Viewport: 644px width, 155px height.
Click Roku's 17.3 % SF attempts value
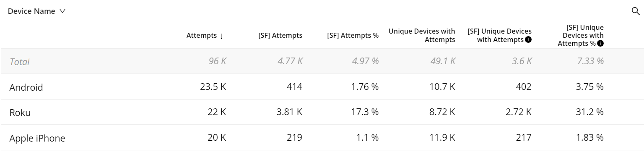364,113
